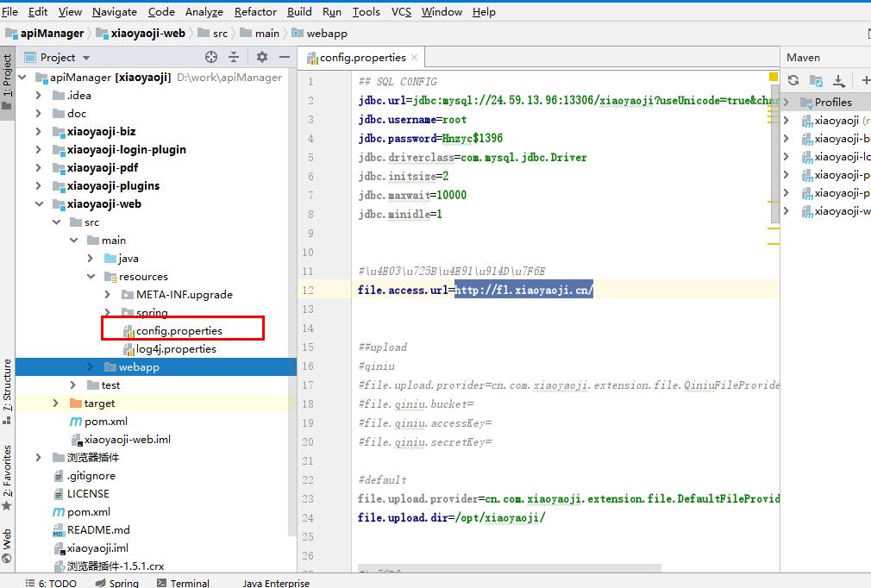Click the jdbc.password line in editor

(430, 138)
